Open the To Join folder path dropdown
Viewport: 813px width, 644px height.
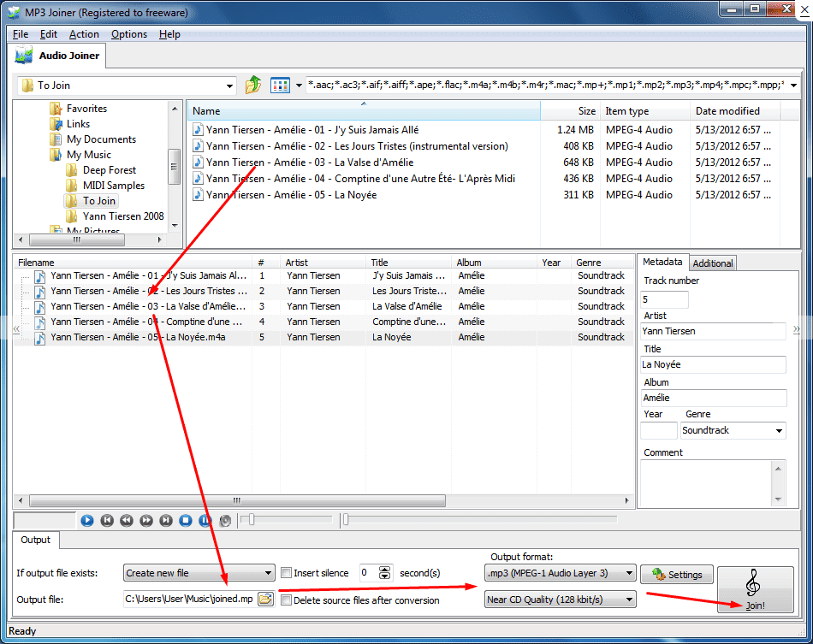[229, 86]
